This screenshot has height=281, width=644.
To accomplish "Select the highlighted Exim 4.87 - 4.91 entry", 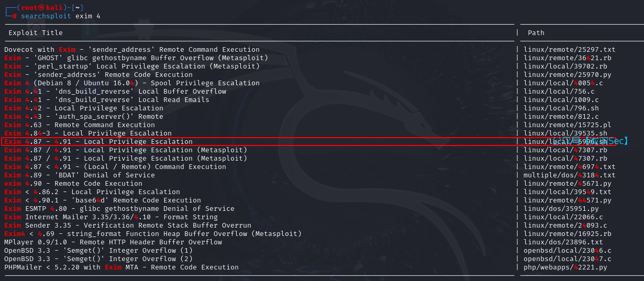I will point(98,142).
